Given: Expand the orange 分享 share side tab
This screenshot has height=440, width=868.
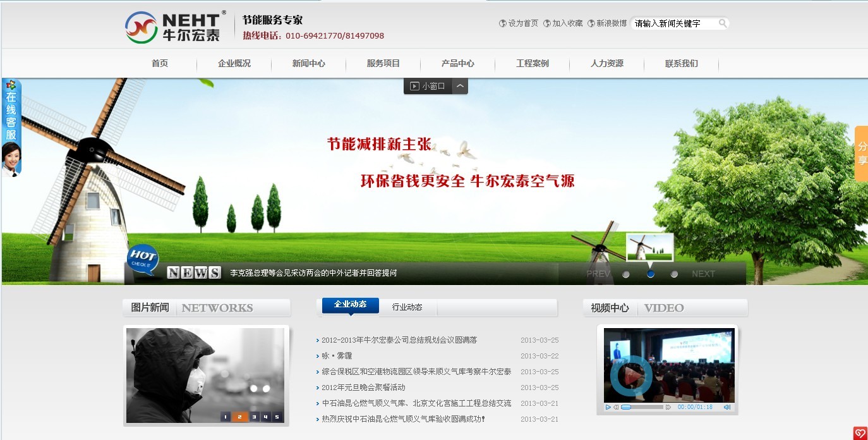Looking at the screenshot, I should [x=861, y=154].
